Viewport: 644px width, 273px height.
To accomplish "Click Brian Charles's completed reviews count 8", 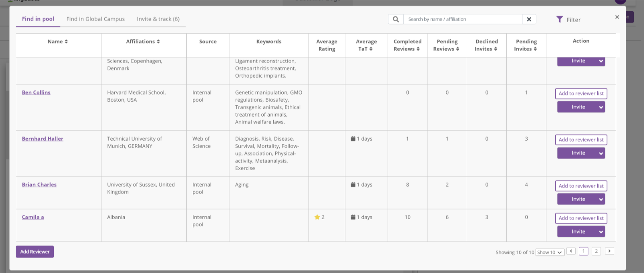I will click(x=407, y=185).
